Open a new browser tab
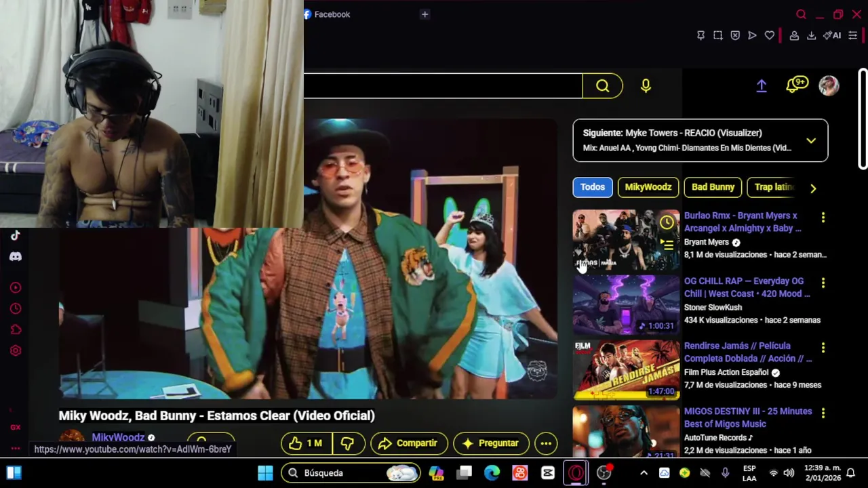The image size is (868, 488). point(425,14)
